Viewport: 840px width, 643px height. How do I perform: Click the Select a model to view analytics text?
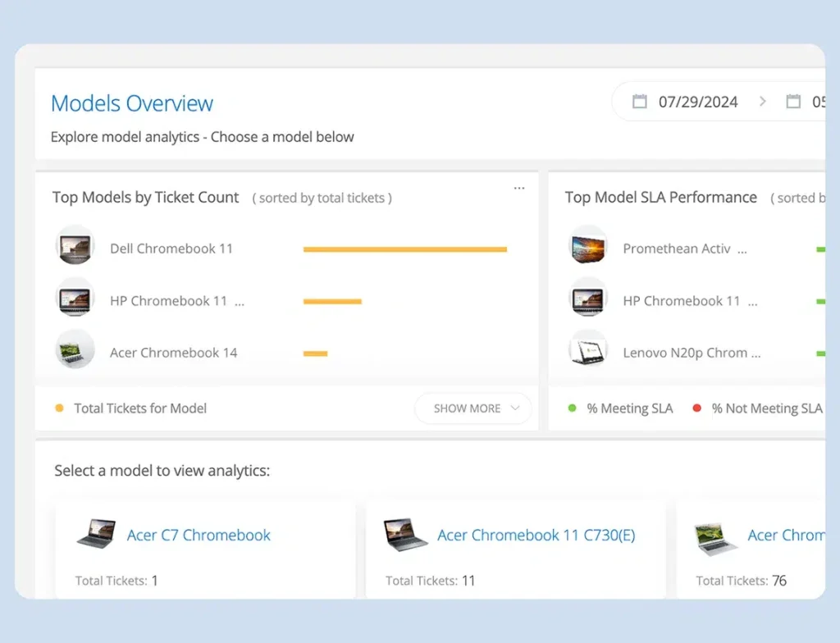pyautogui.click(x=162, y=471)
